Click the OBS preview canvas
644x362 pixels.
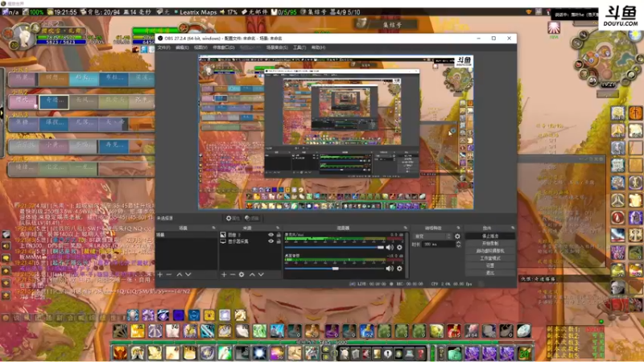tap(336, 133)
